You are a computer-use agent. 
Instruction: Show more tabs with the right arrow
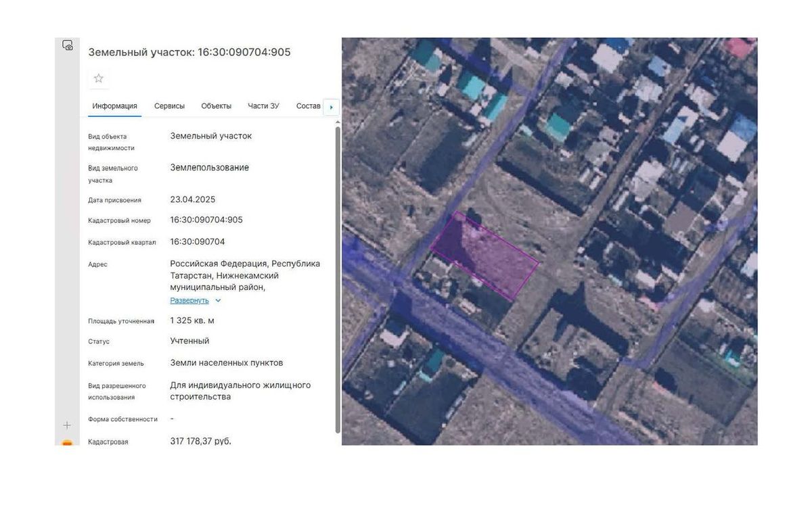pyautogui.click(x=331, y=107)
